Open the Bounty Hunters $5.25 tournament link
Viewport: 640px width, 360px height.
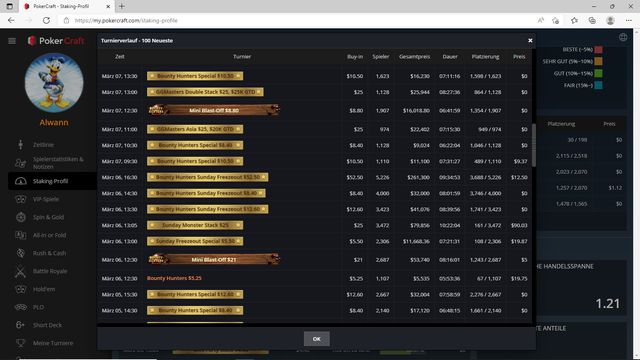[174, 278]
